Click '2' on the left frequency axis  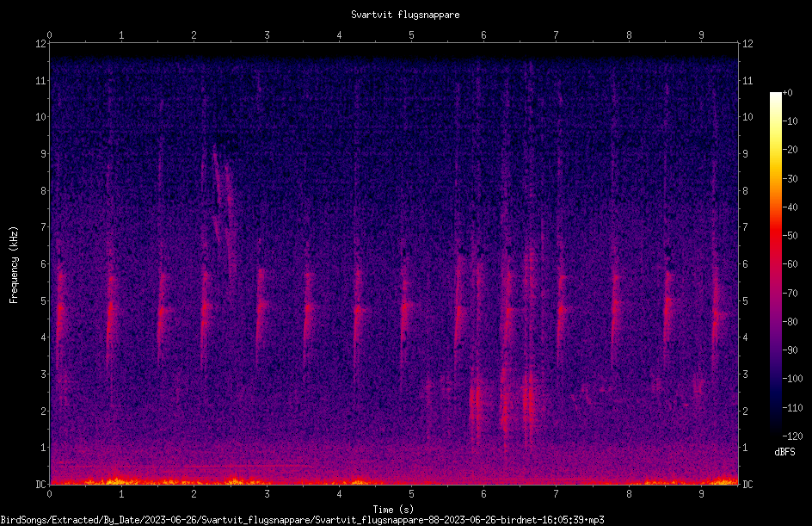pyautogui.click(x=44, y=411)
